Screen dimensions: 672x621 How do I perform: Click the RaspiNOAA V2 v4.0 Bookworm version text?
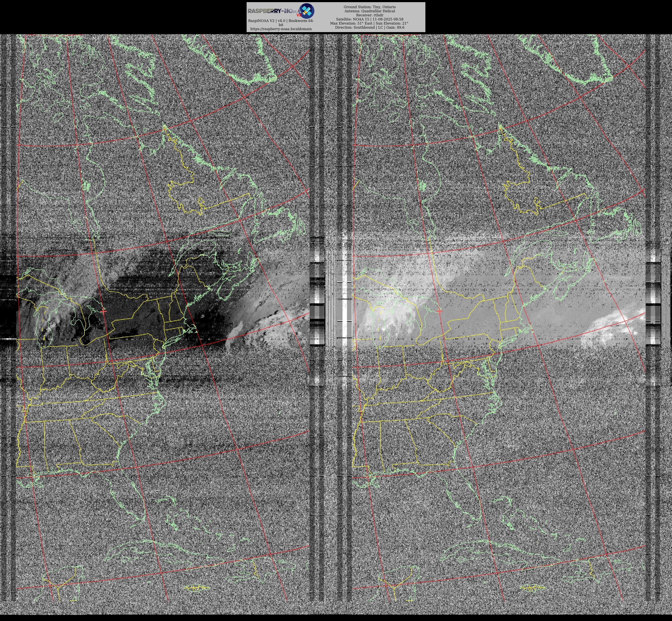click(281, 21)
